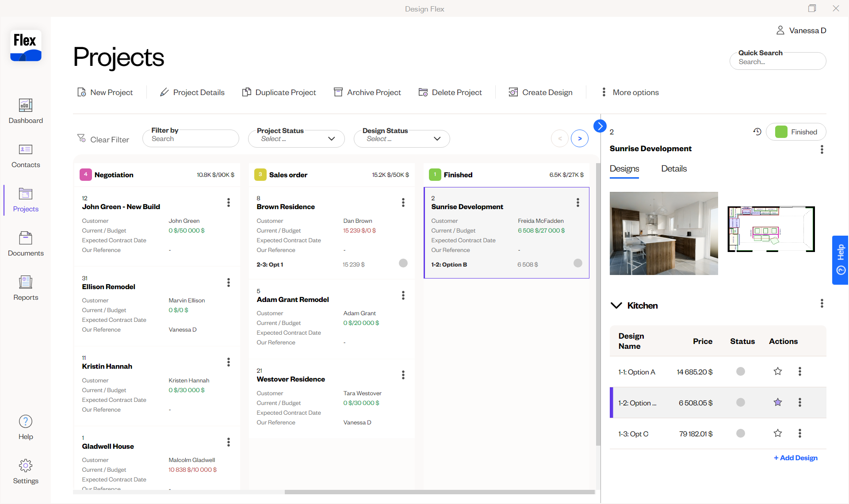This screenshot has width=849, height=504.
Task: Click Duplicate Project in toolbar
Action: pyautogui.click(x=279, y=92)
